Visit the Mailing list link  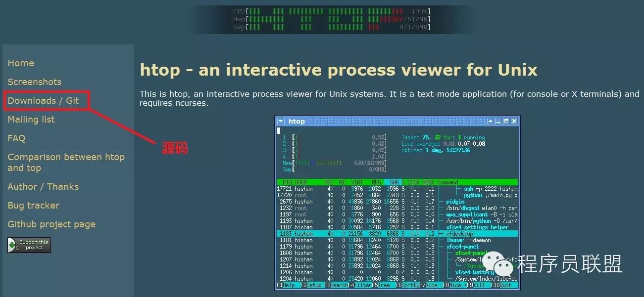pyautogui.click(x=31, y=120)
